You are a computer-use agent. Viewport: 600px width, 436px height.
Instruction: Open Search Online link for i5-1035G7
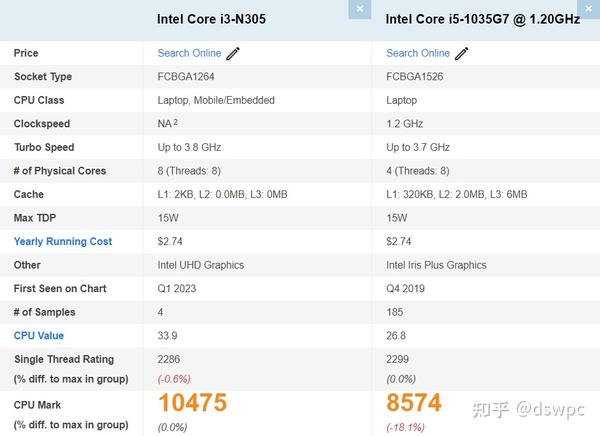(418, 53)
